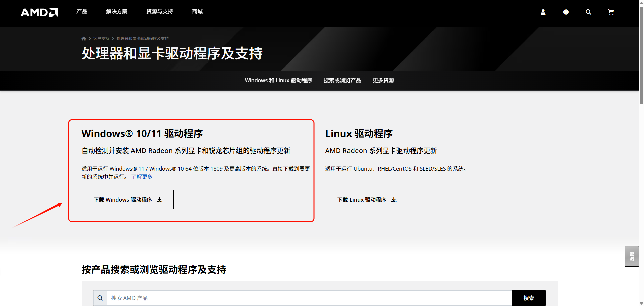Open the globe language selector icon
This screenshot has height=306, width=644.
coord(566,12)
